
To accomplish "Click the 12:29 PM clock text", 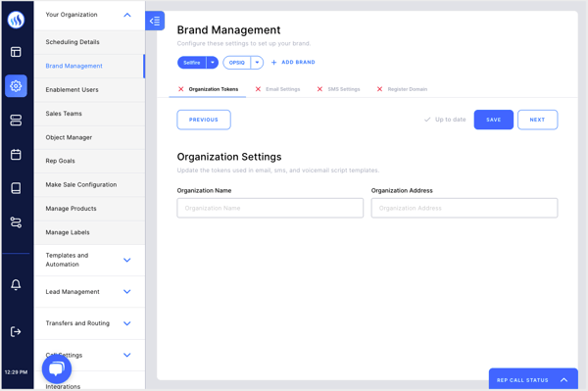I will point(16,372).
